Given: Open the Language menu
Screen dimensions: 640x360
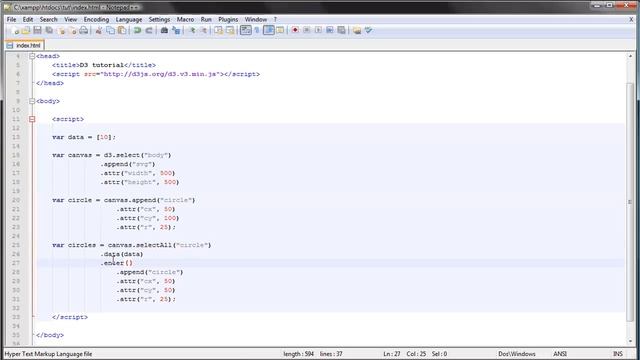Looking at the screenshot, I should 129,20.
